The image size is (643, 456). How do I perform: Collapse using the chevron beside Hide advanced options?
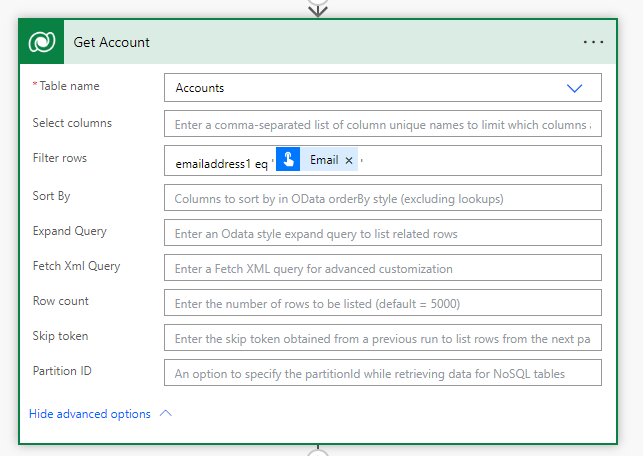[x=166, y=413]
